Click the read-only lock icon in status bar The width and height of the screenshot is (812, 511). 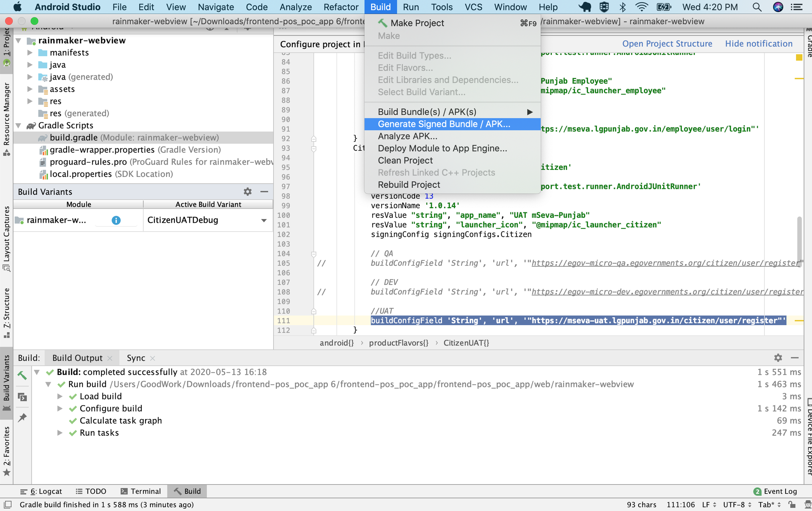(792, 505)
